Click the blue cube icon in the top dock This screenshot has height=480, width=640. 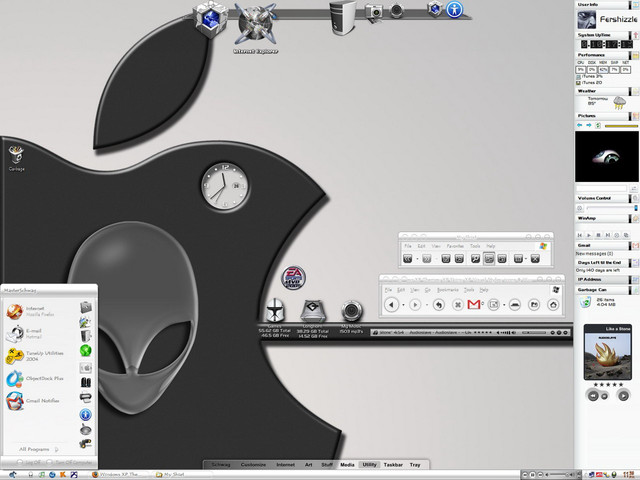(210, 19)
